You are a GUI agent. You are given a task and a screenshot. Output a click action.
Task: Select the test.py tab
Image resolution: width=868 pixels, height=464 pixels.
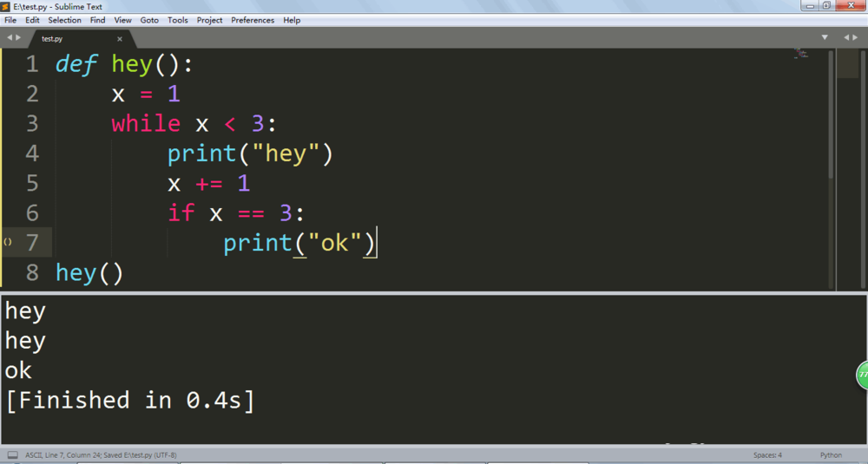point(52,39)
